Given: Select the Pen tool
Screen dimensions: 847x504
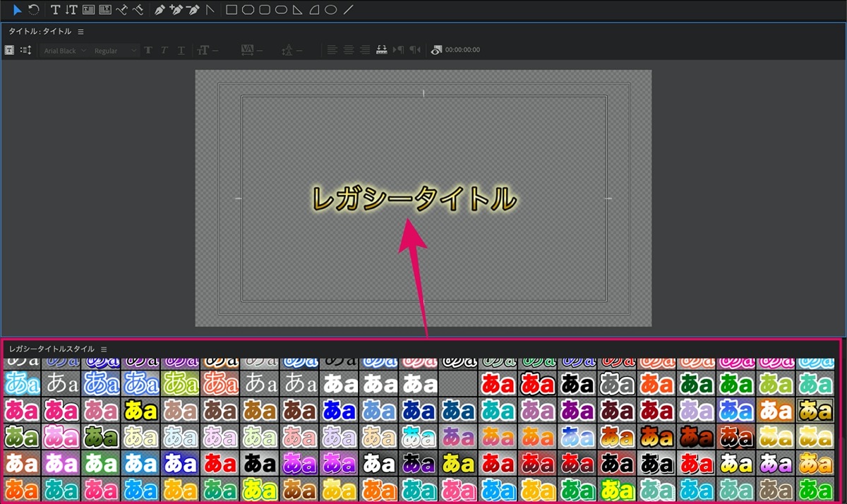Looking at the screenshot, I should pyautogui.click(x=160, y=10).
